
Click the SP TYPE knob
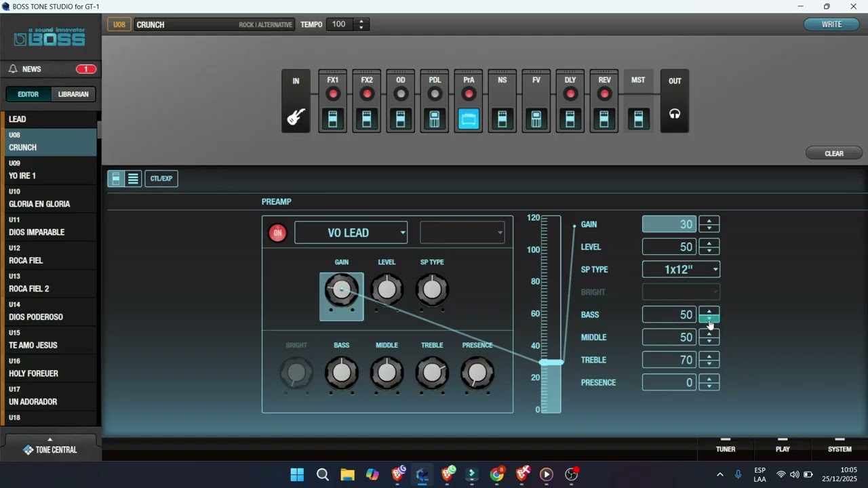coord(432,290)
